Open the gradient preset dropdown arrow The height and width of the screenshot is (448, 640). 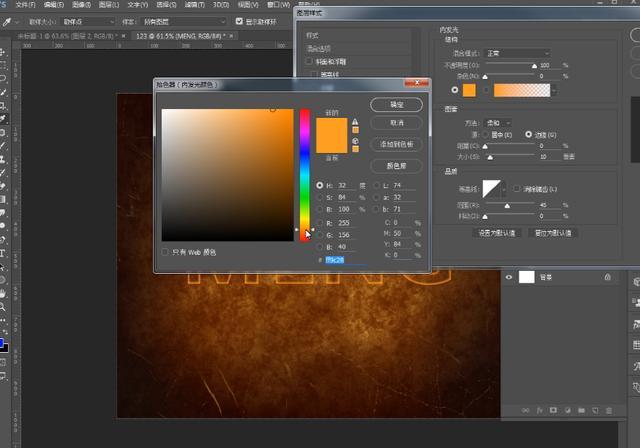(554, 90)
